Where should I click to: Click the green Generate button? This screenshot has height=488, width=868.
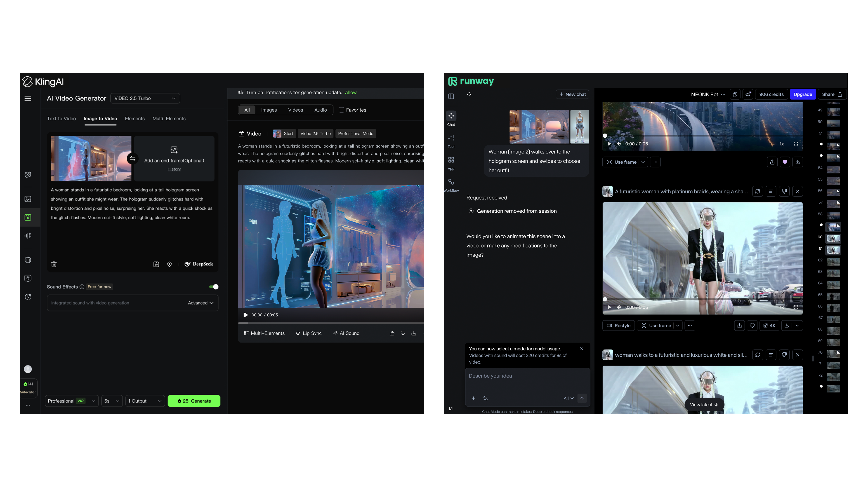pyautogui.click(x=194, y=401)
